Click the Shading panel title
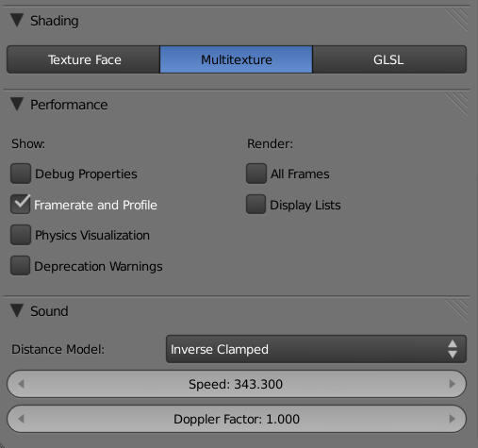 tap(55, 21)
